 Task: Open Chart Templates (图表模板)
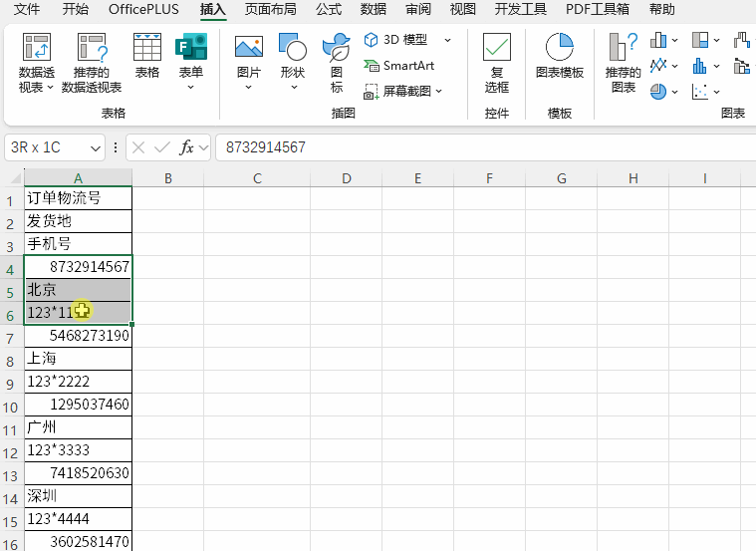tap(560, 58)
